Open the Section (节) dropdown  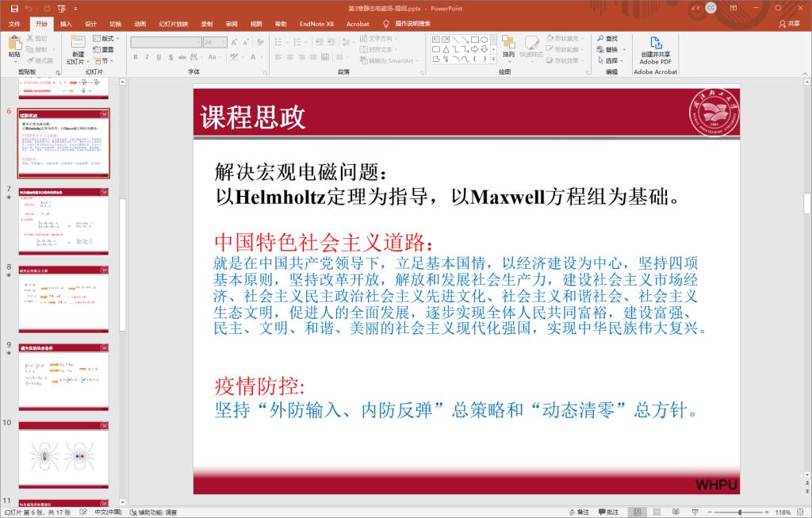click(x=104, y=60)
